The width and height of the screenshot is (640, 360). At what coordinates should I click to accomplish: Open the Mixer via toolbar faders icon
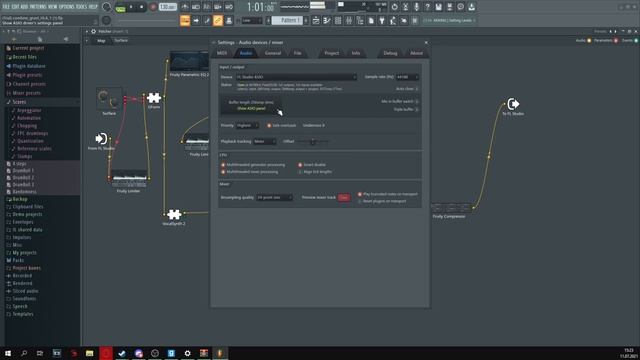click(x=349, y=20)
